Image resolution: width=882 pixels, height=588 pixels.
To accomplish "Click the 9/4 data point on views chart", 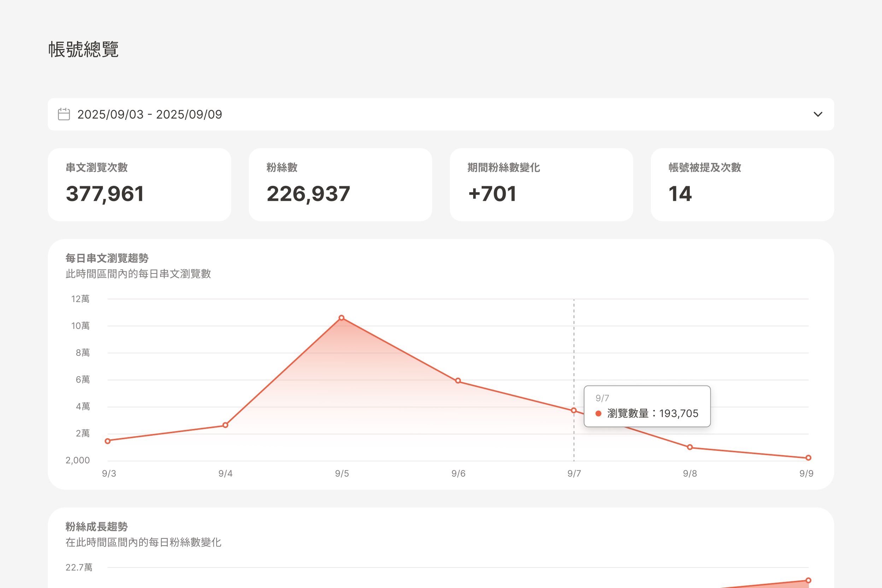I will [x=225, y=425].
